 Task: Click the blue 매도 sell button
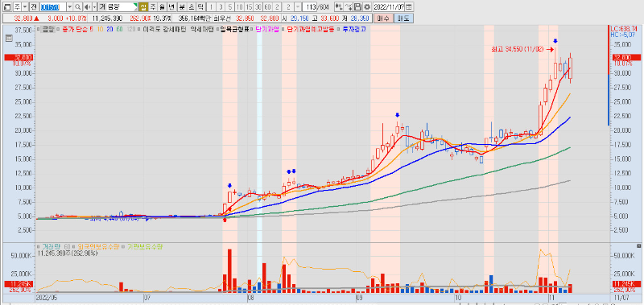click(404, 19)
